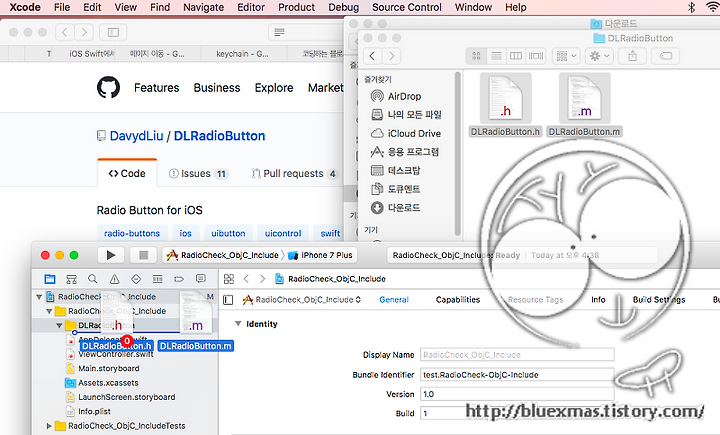Select the DLRadioButton.m file in Finder
The image size is (720, 435).
585,105
